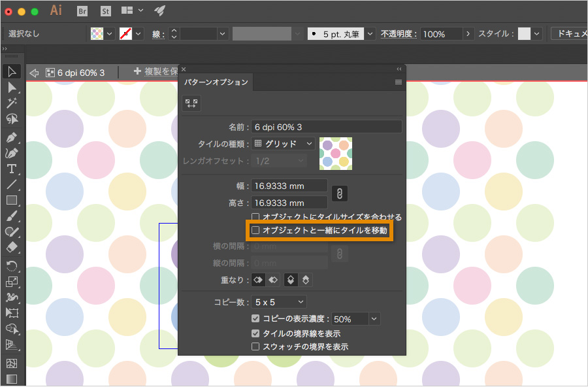Image resolution: width=588 pixels, height=387 pixels.
Task: Select the Line Segment tool
Action: 12,184
